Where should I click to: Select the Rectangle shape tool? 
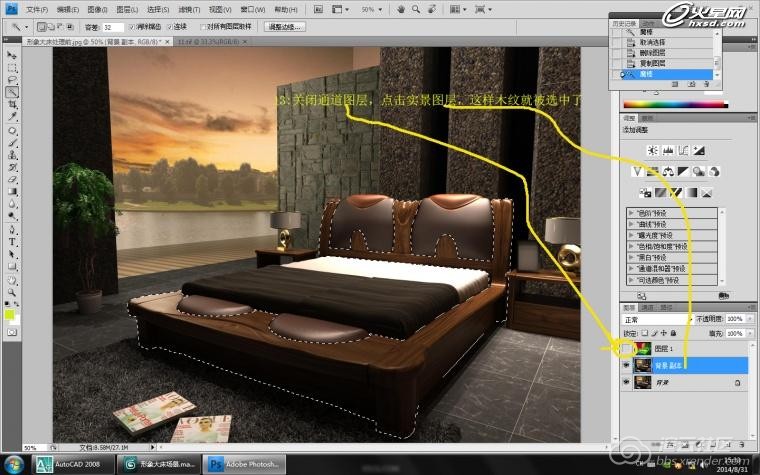pyautogui.click(x=12, y=266)
